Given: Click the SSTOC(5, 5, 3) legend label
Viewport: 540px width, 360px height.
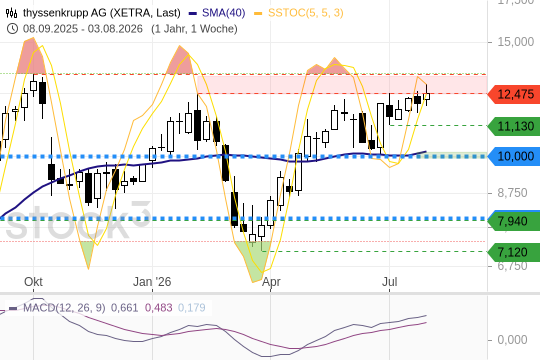Looking at the screenshot, I should (305, 13).
